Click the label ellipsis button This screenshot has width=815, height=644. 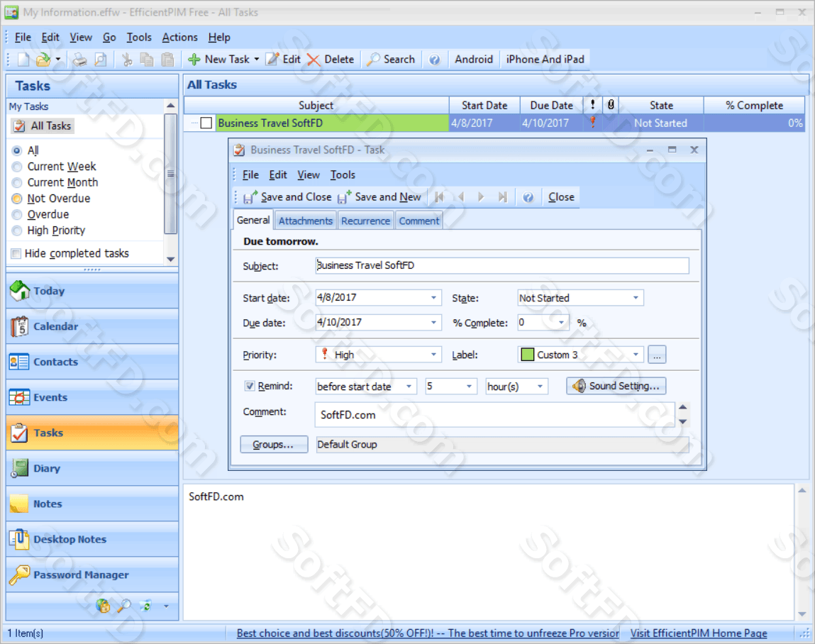(x=657, y=355)
